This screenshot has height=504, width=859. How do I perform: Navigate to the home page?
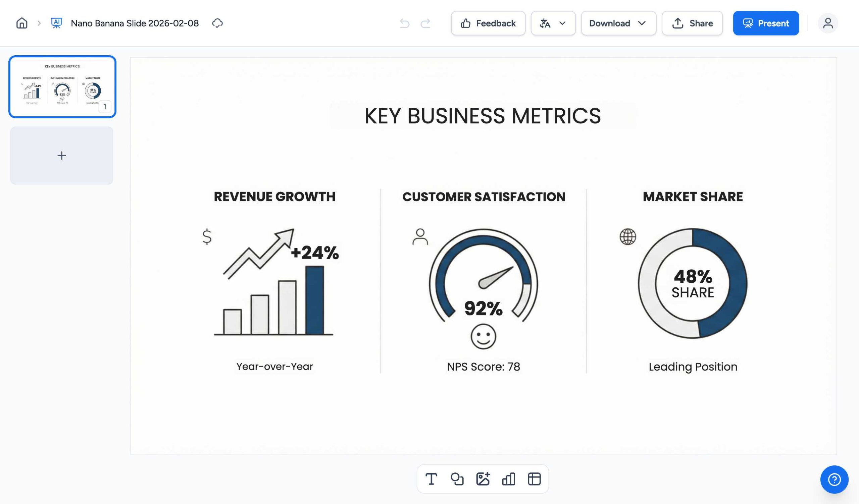[21, 23]
